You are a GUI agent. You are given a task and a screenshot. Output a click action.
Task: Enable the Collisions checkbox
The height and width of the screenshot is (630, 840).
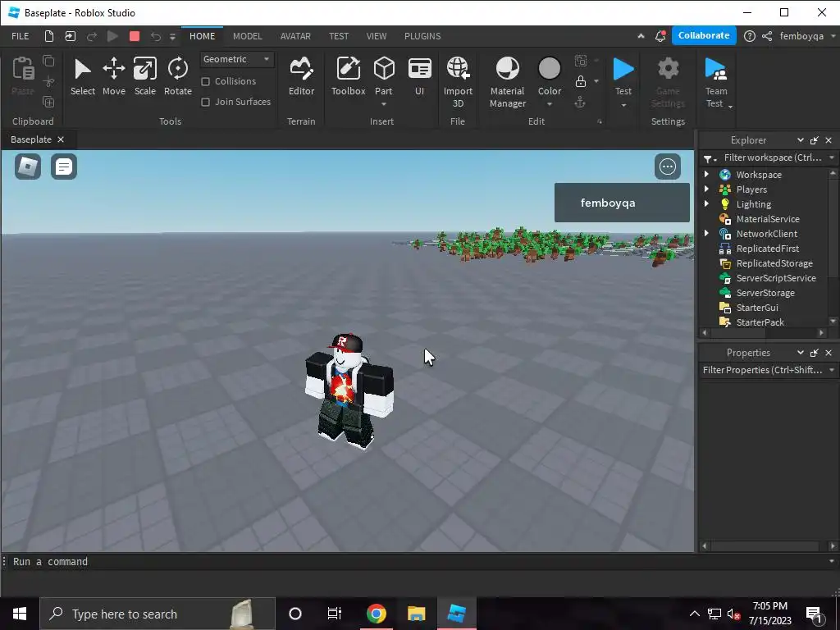205,81
